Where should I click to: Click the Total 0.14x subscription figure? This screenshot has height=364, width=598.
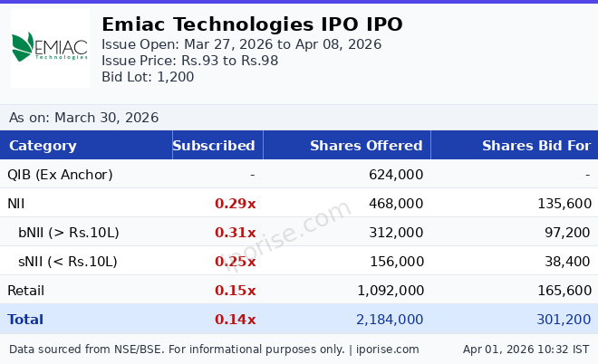235,320
